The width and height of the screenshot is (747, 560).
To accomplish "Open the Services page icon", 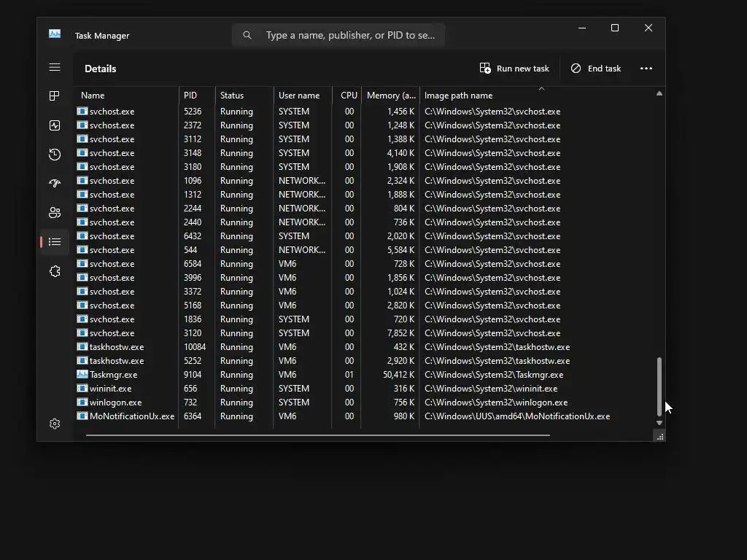I will [55, 271].
